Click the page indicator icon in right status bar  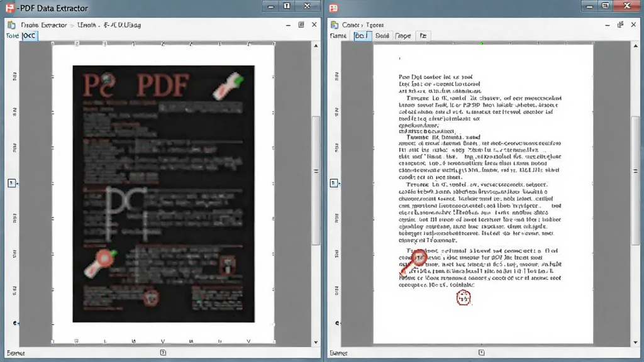coord(481,353)
